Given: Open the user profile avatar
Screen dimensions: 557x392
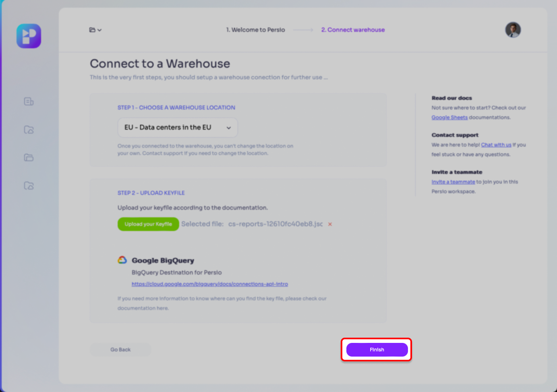Looking at the screenshot, I should tap(513, 30).
